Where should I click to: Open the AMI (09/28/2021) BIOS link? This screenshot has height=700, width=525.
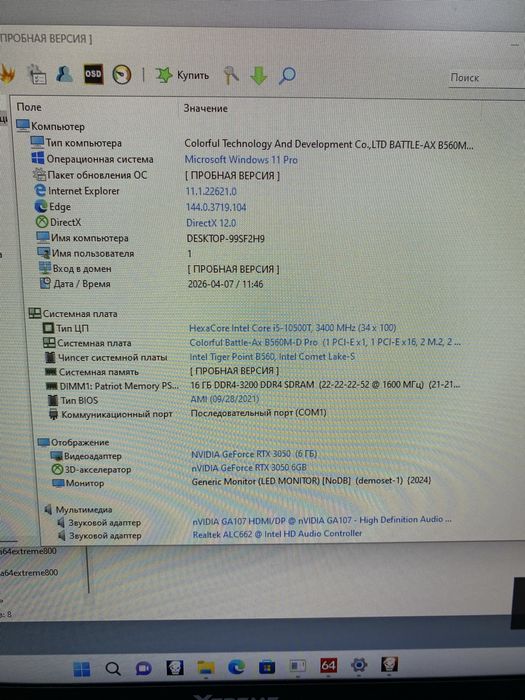tap(225, 399)
